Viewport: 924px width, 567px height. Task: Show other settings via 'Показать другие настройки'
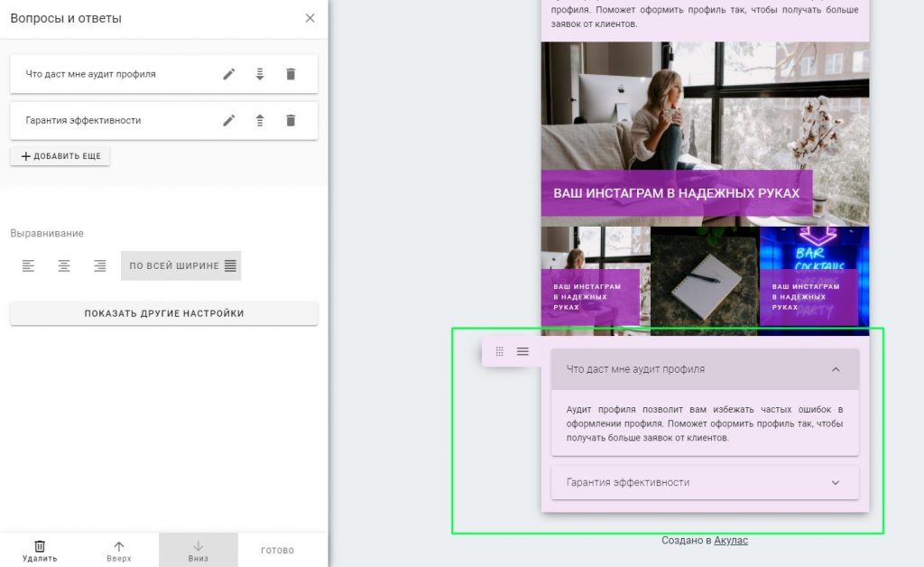coord(164,313)
